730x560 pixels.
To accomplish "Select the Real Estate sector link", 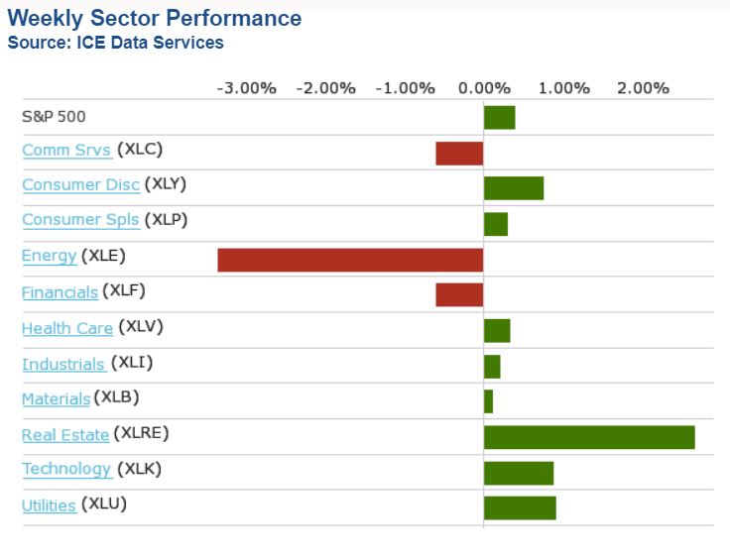I will point(65,434).
